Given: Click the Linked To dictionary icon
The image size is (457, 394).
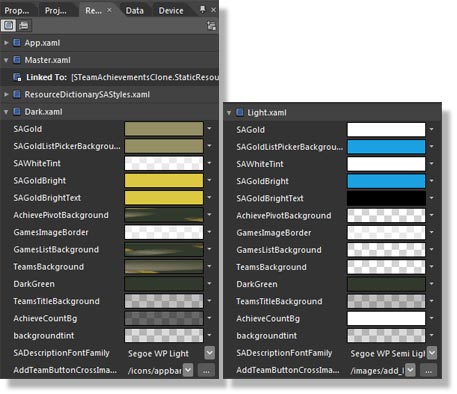Looking at the screenshot, I should [17, 77].
